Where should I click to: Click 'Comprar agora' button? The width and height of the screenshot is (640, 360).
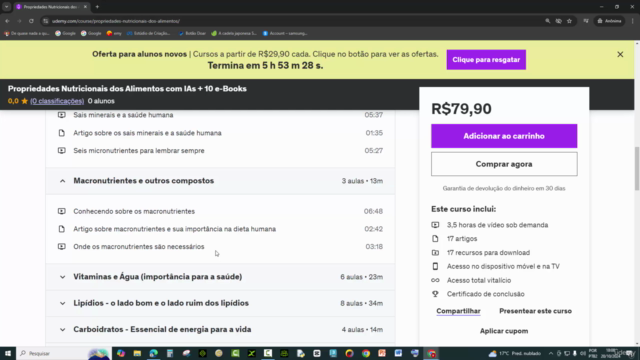(504, 164)
